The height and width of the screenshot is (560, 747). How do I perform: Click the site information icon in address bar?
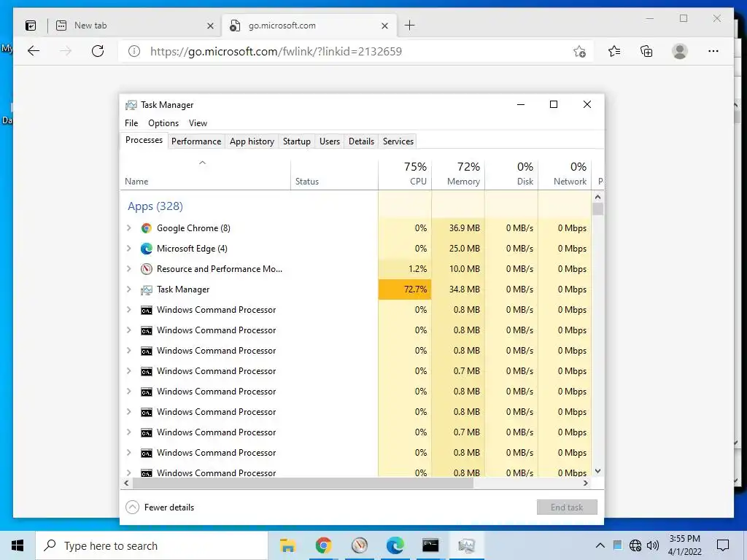click(x=134, y=51)
